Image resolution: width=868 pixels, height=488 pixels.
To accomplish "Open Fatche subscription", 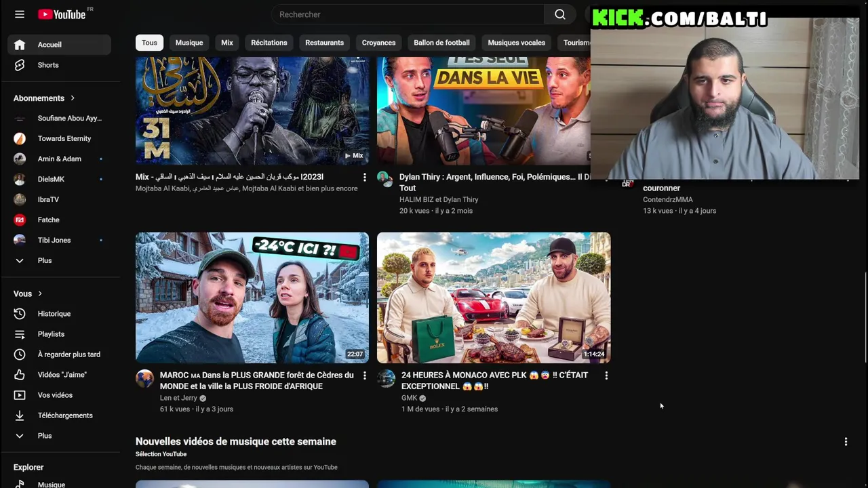I will 60,220.
